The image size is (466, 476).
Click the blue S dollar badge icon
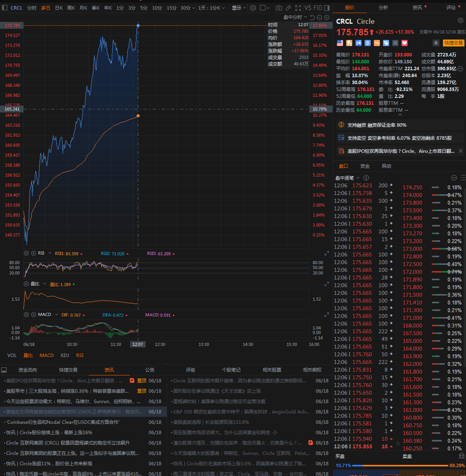(x=367, y=43)
